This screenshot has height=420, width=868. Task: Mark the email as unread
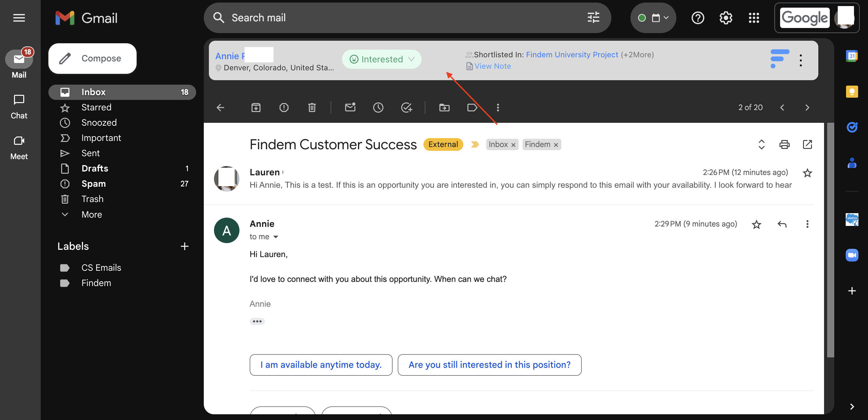(350, 108)
